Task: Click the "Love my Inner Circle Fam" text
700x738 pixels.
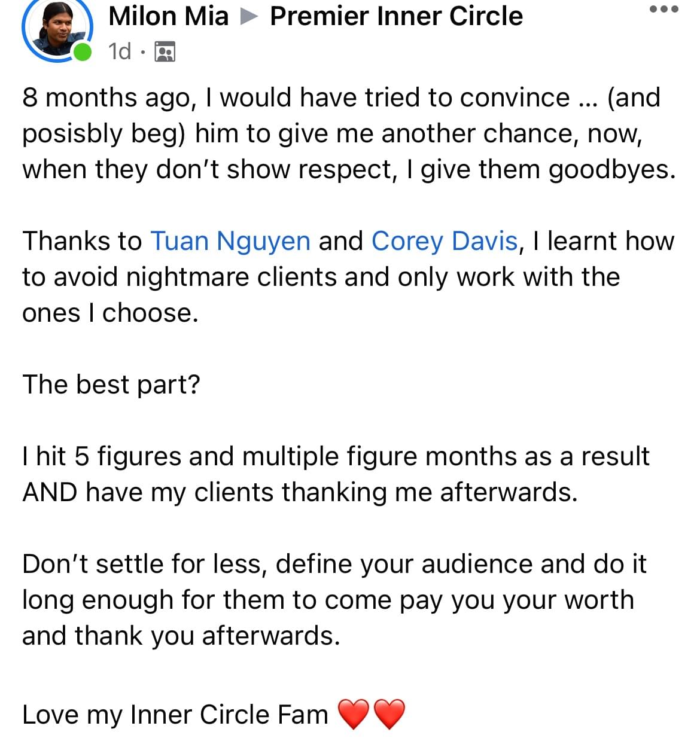Action: 175,715
